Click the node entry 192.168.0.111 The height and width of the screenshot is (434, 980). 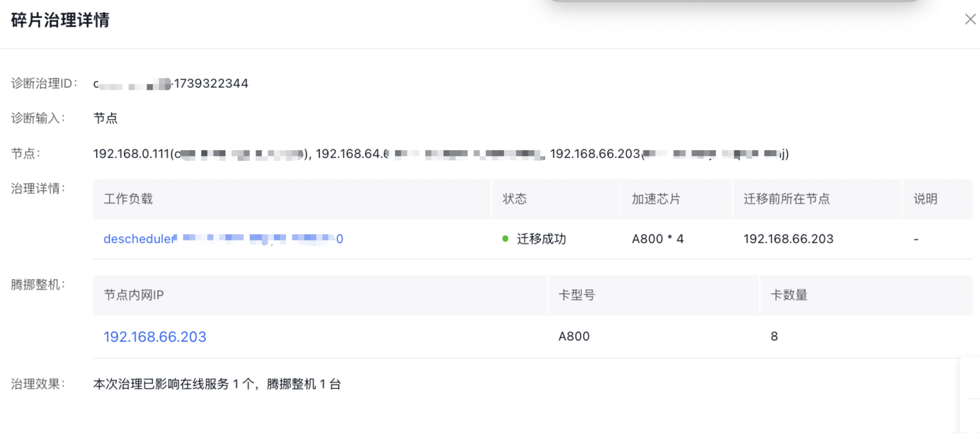[131, 154]
